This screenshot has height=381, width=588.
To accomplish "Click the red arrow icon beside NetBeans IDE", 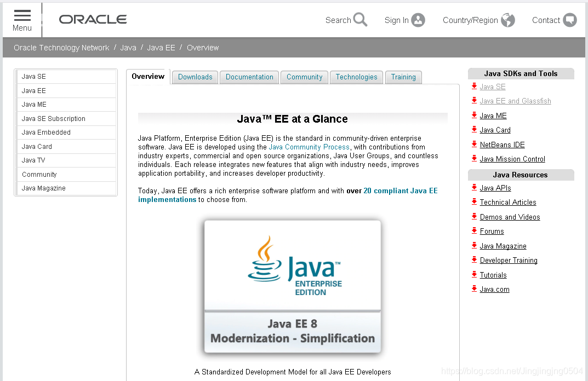I will [475, 144].
